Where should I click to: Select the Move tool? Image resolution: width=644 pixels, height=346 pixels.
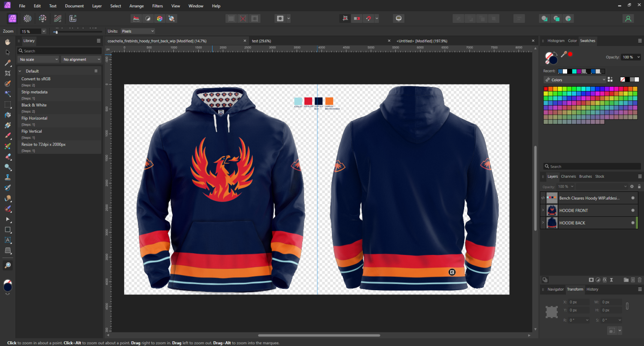[7, 52]
